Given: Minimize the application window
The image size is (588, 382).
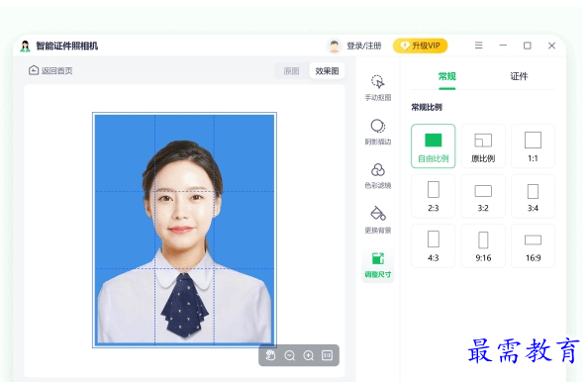Looking at the screenshot, I should [x=503, y=46].
